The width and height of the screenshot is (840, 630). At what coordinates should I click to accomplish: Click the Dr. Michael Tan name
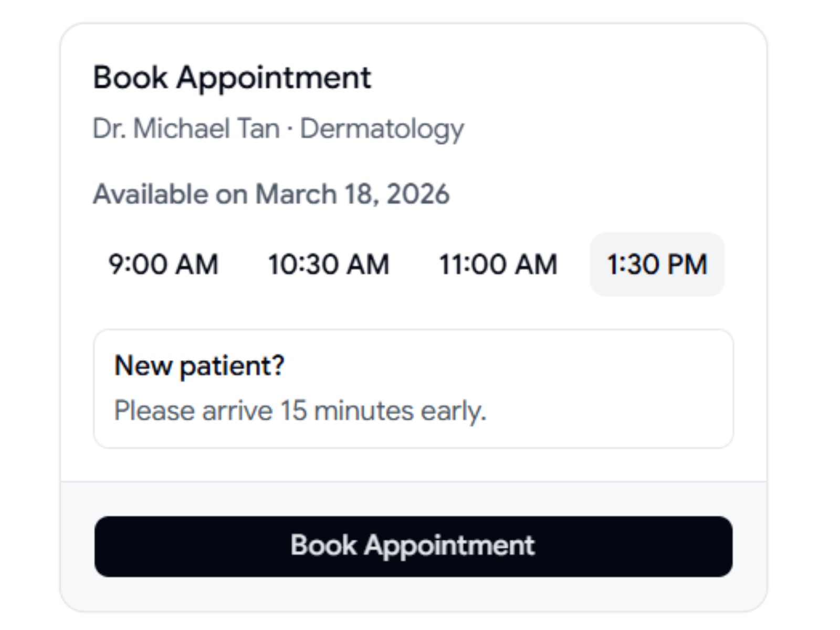186,129
